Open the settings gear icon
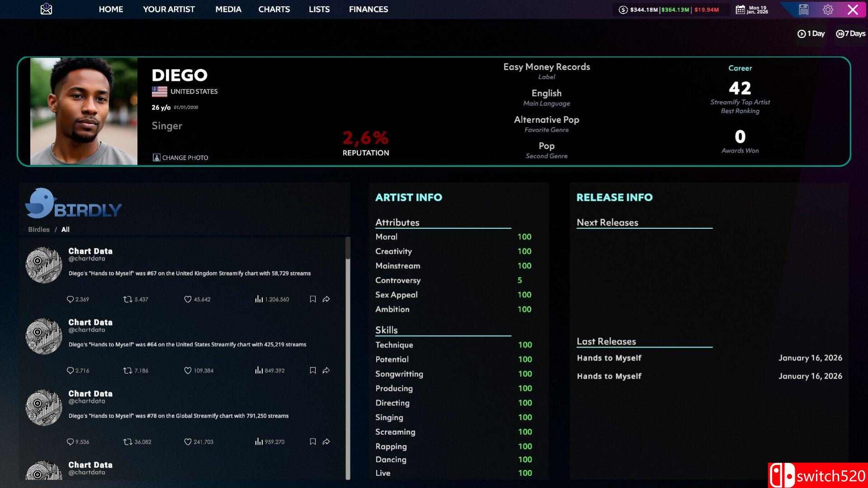 pyautogui.click(x=828, y=9)
